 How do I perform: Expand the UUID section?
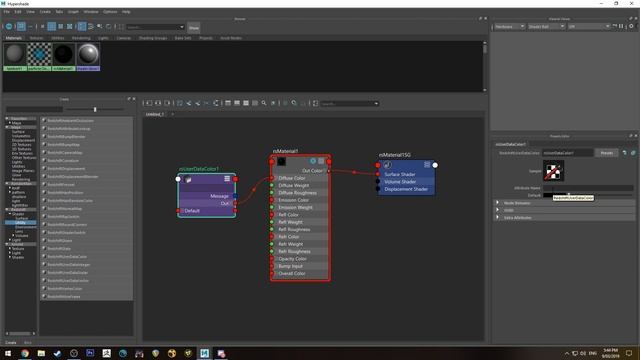498,210
